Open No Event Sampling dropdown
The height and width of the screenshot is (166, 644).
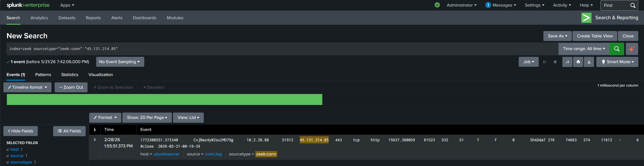coord(120,62)
